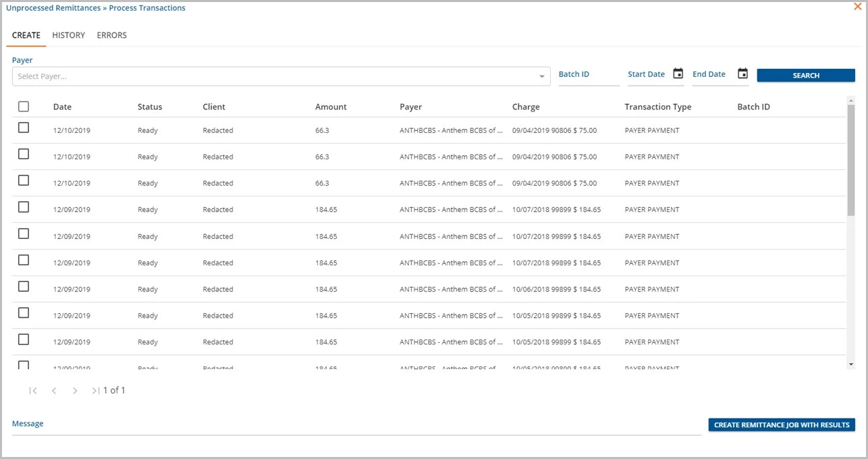Check the third 12/09/2019 row checkbox
The width and height of the screenshot is (868, 459).
click(24, 260)
